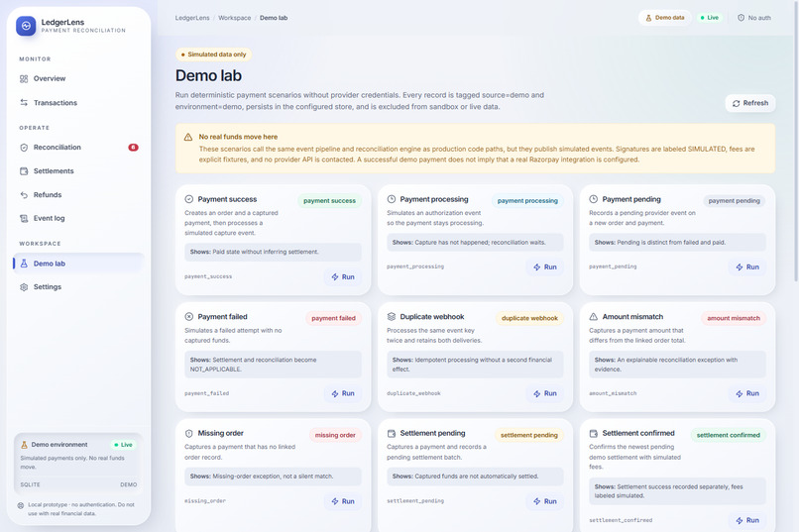Click the Duplicate webhook layers icon
The width and height of the screenshot is (799, 532).
392,317
